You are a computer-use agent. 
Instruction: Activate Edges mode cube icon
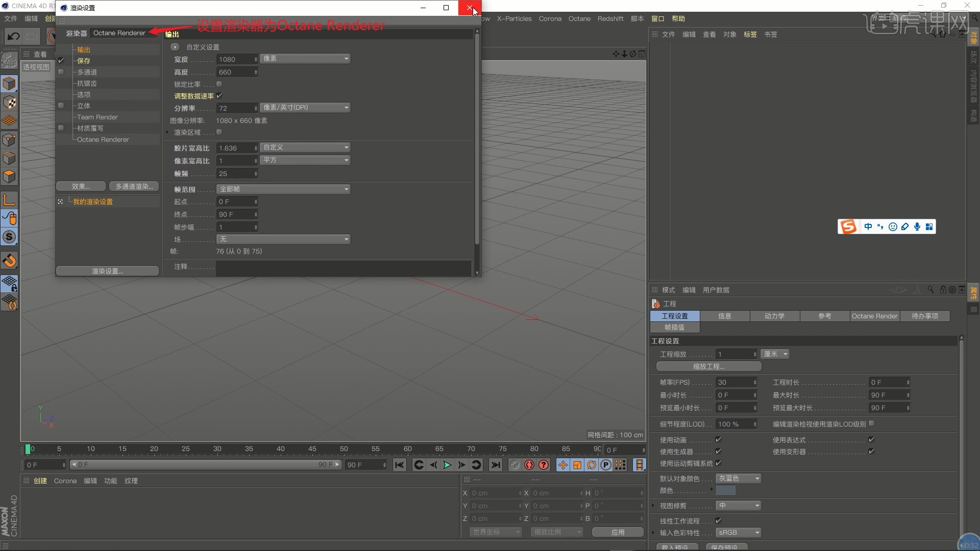pos(9,158)
